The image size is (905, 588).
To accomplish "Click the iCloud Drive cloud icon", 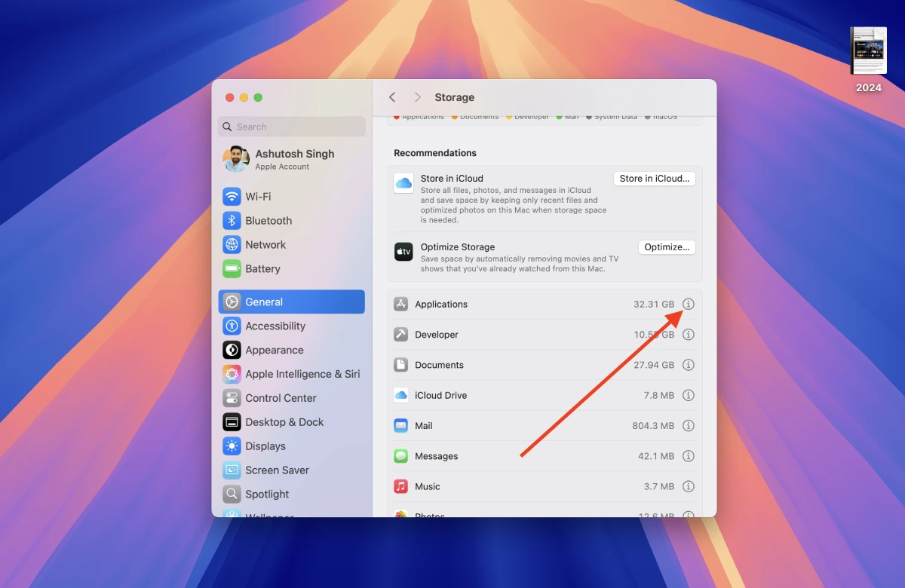I will 401,395.
